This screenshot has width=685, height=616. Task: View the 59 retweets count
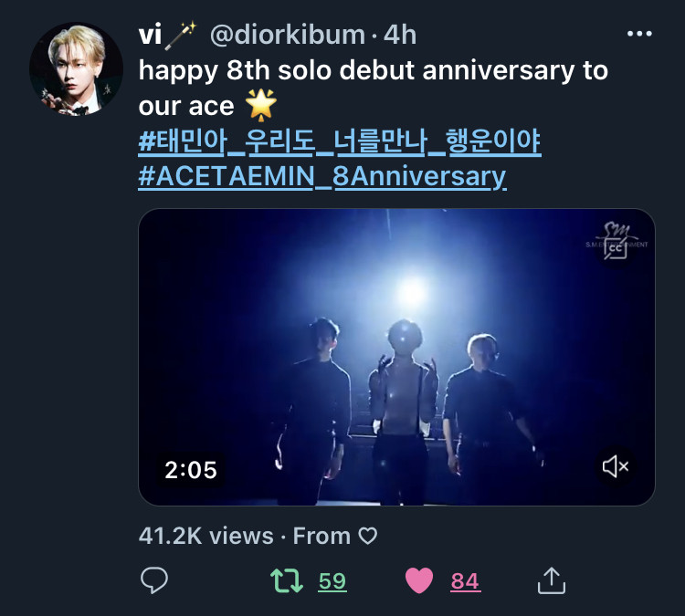pyautogui.click(x=332, y=581)
